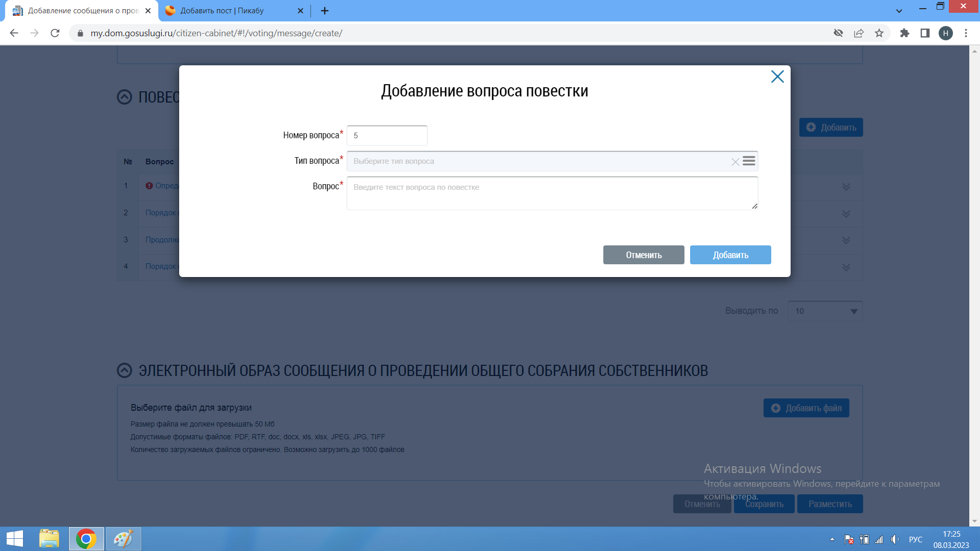980x551 pixels.
Task: Click the volume icon in the system tray
Action: pos(895,539)
